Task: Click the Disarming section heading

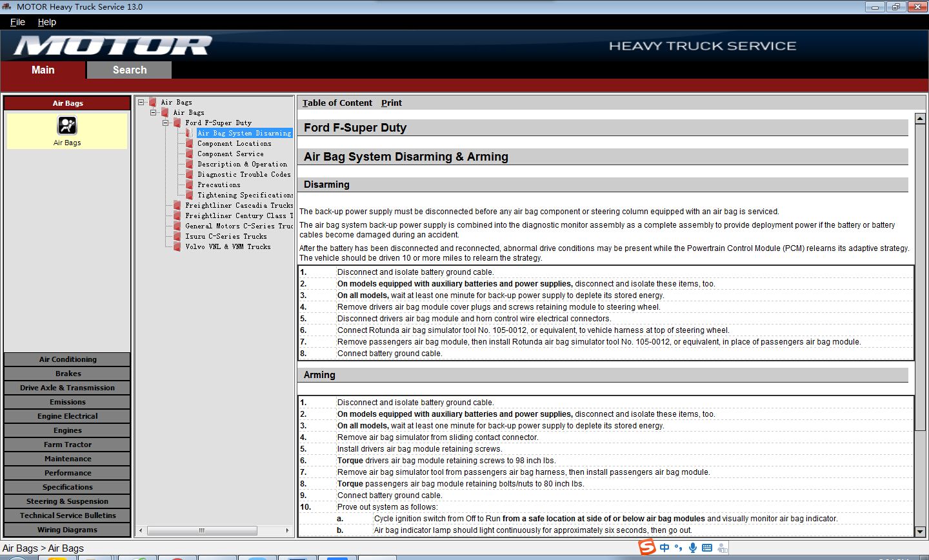Action: (x=326, y=185)
